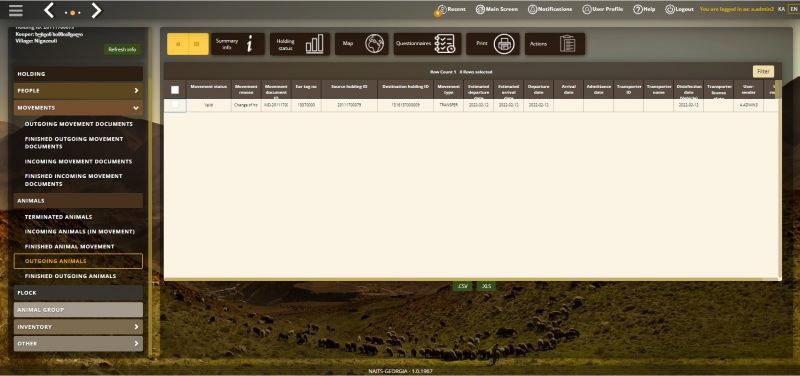
Task: Open Summary info
Action: (x=238, y=44)
